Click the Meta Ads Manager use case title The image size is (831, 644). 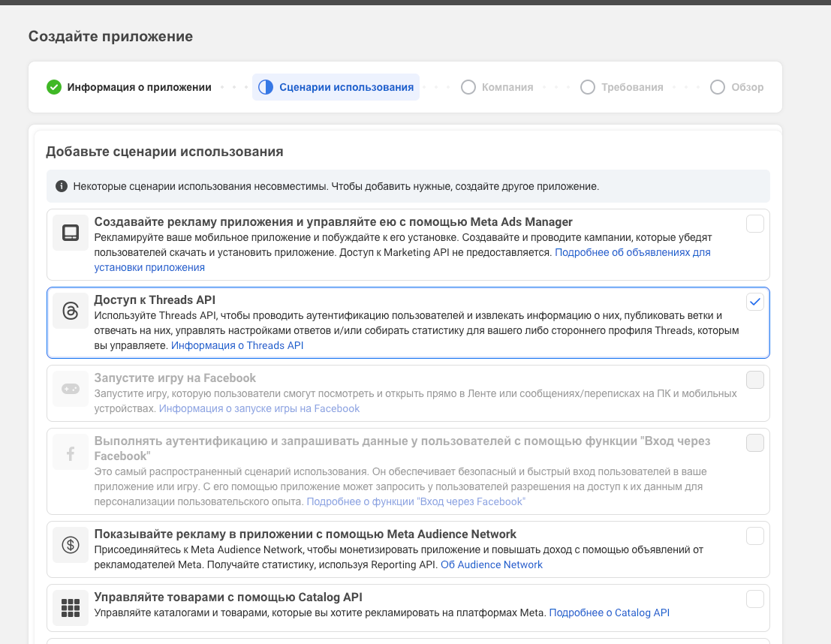tap(333, 222)
